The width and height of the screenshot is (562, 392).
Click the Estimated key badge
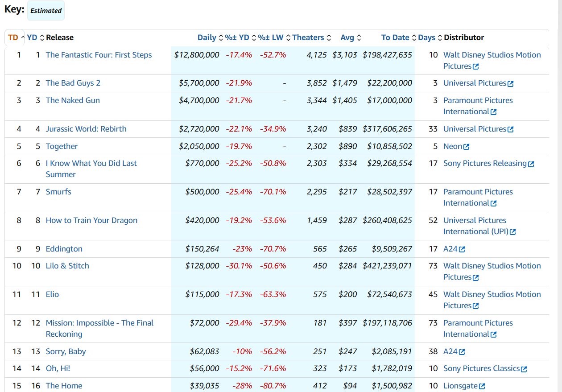tap(46, 10)
